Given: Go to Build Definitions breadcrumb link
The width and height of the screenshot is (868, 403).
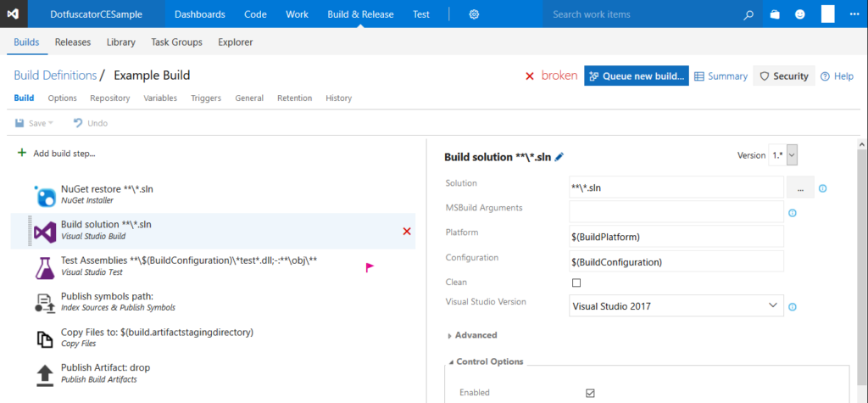Looking at the screenshot, I should (x=55, y=76).
